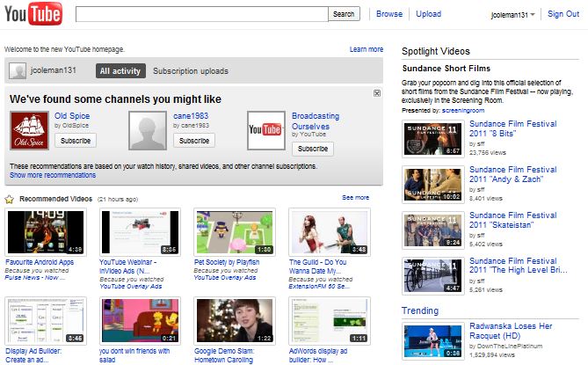Open the cane1983 channel title link
This screenshot has height=365, width=588.
[x=191, y=116]
